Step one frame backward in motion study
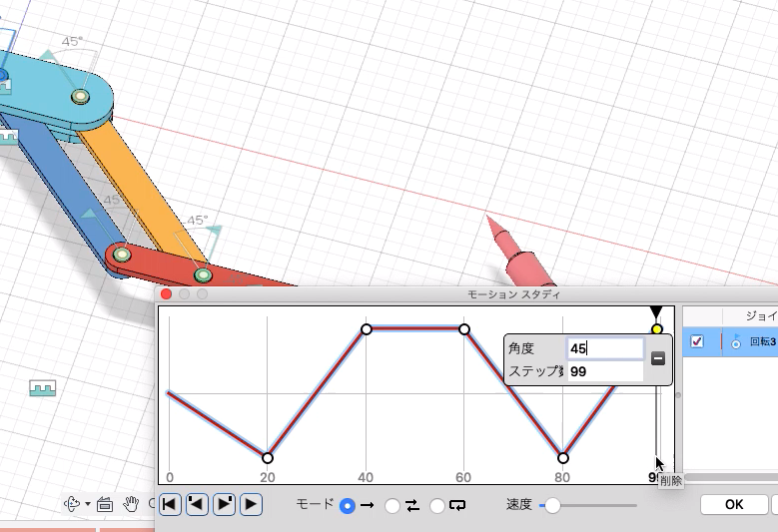The image size is (778, 532). click(x=197, y=505)
